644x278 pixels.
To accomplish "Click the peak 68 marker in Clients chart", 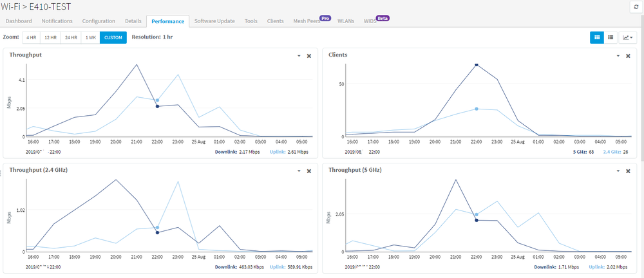I will (477, 64).
